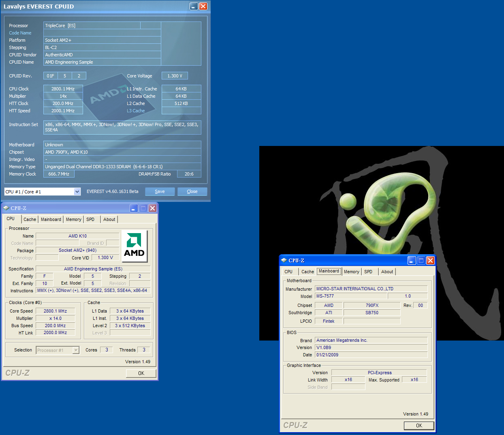Close the Lavalys EVEREST CPUID window via X
The width and height of the screenshot is (504, 435).
coord(203,6)
